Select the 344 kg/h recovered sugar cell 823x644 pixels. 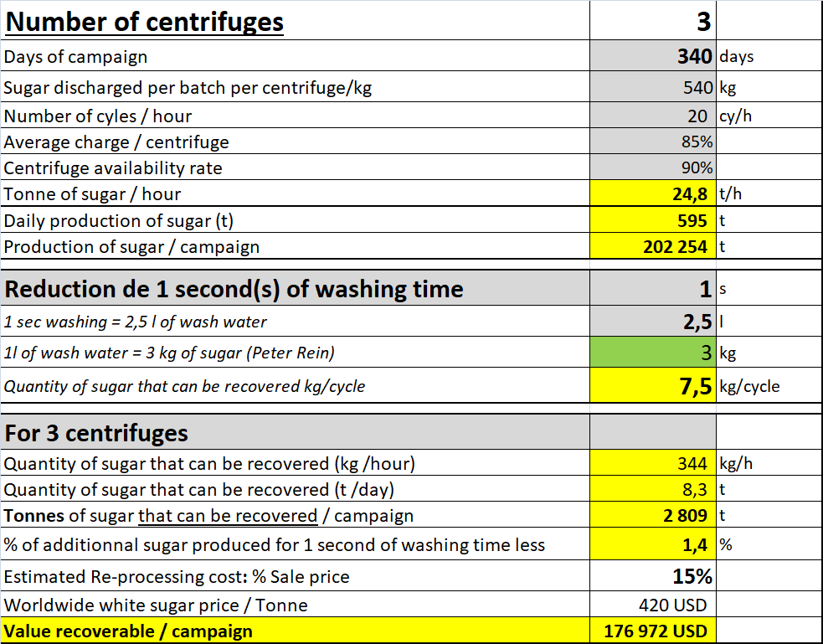coord(653,463)
